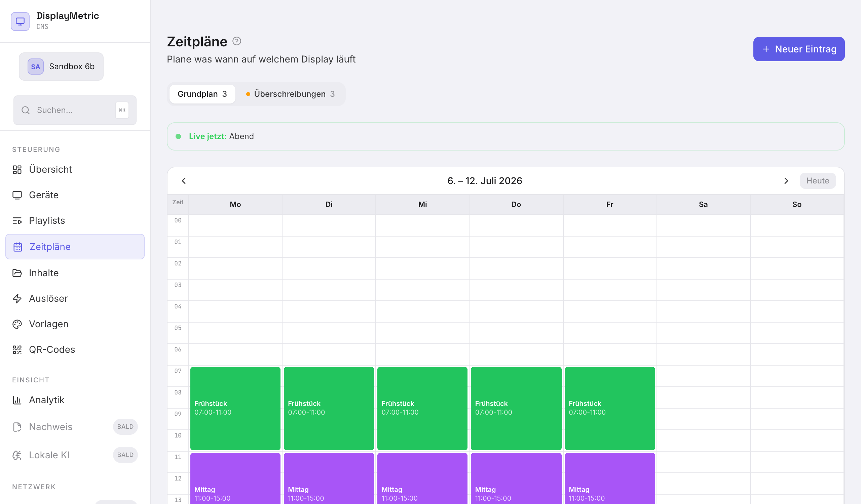
Task: Click the empty Sunday 09:00 slot
Action: [x=797, y=419]
